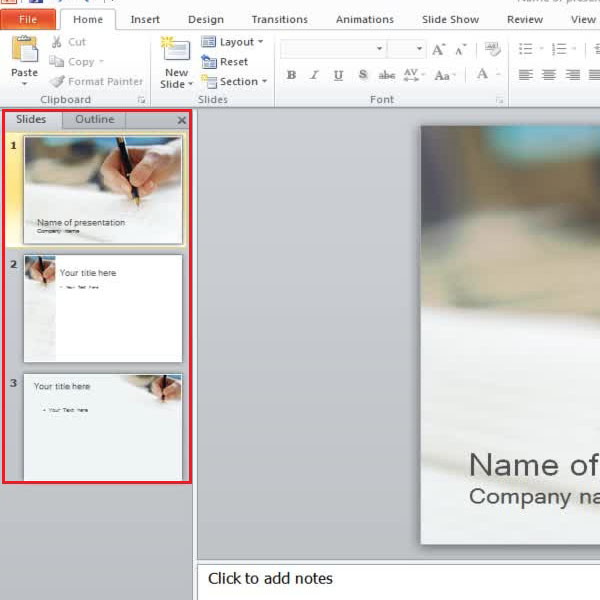Click the Paste clipboard icon
The width and height of the screenshot is (600, 600).
(25, 49)
